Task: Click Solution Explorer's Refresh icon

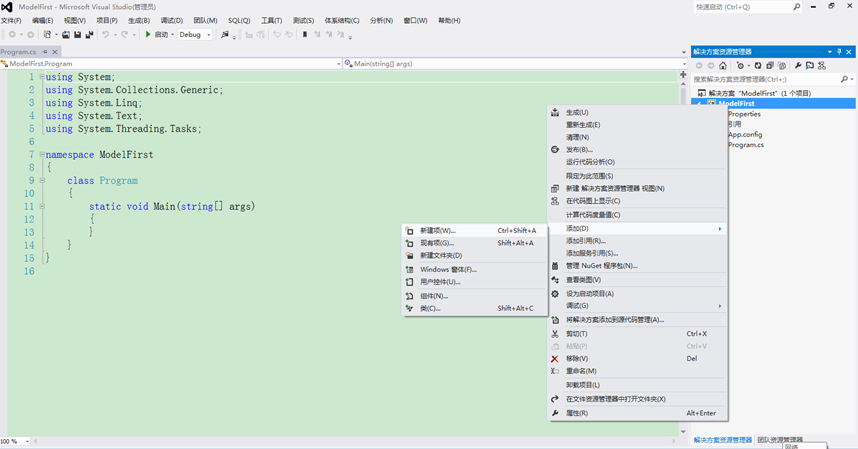Action: pos(758,66)
